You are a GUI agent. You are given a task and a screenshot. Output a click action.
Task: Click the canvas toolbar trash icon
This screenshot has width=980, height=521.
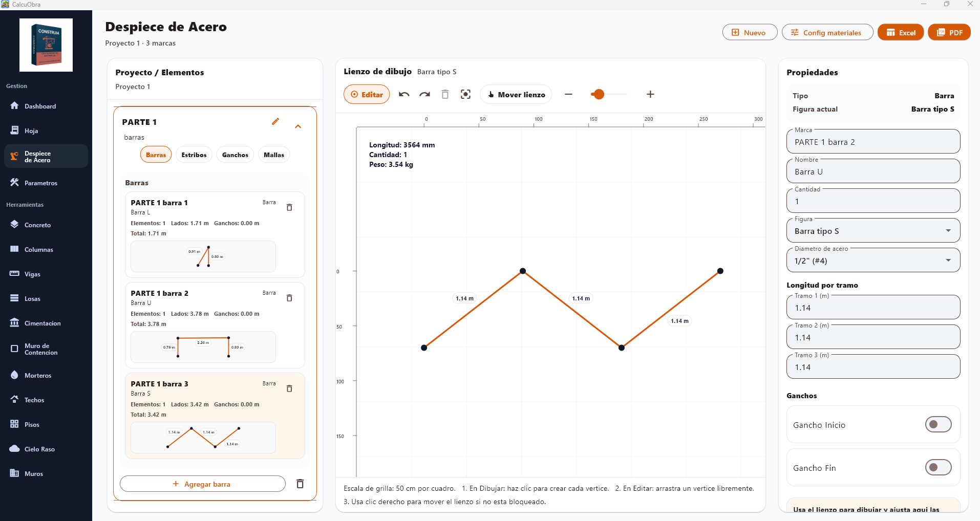point(445,95)
